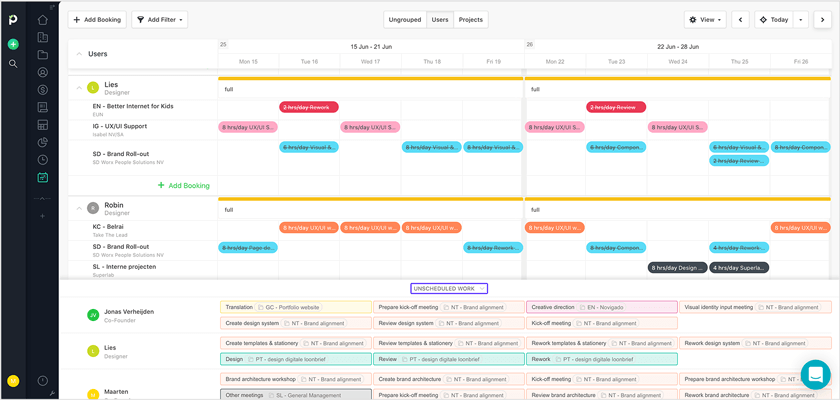Open Creative direction unscheduled task card
The height and width of the screenshot is (400, 840).
tap(602, 307)
